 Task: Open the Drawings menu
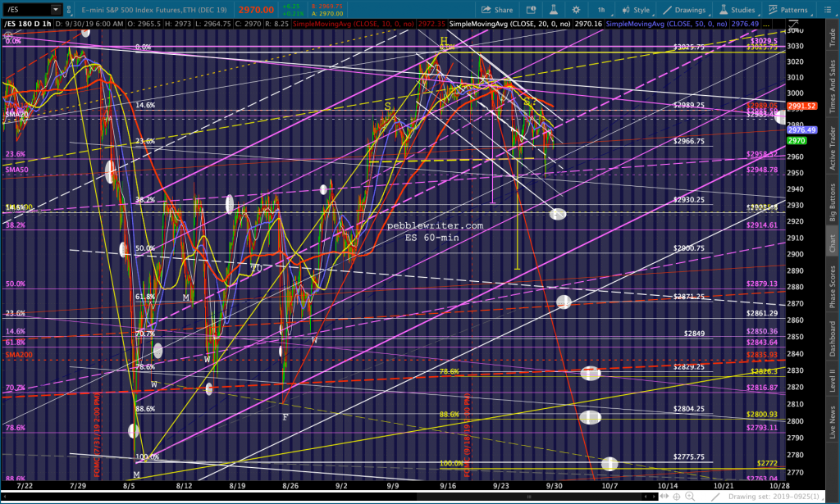(684, 10)
